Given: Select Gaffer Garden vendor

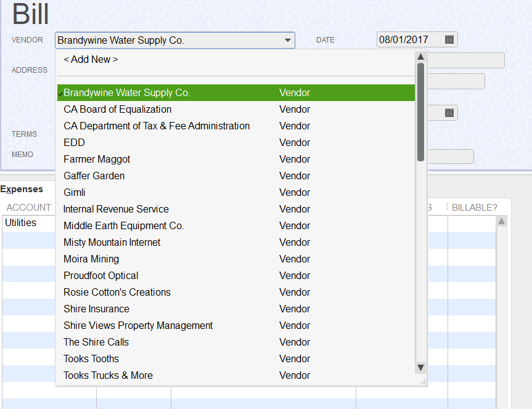Looking at the screenshot, I should point(236,176).
